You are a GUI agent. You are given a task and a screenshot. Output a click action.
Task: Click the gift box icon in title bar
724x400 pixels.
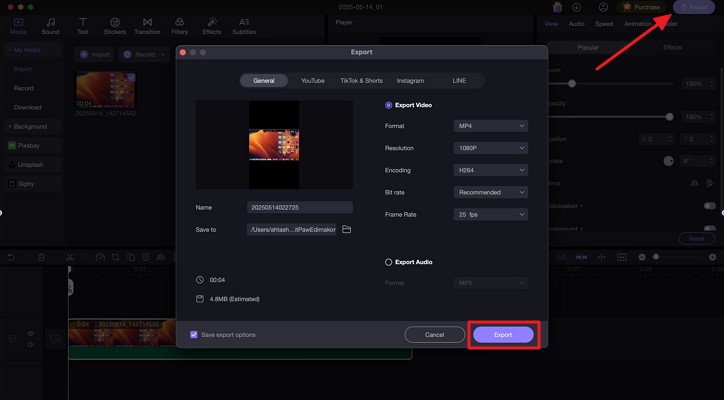point(557,7)
